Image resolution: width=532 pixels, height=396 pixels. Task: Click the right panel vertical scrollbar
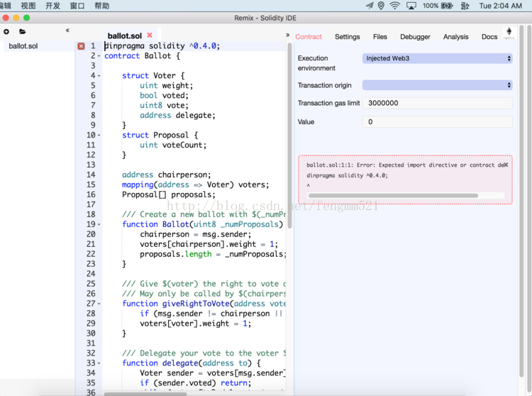click(x=521, y=200)
